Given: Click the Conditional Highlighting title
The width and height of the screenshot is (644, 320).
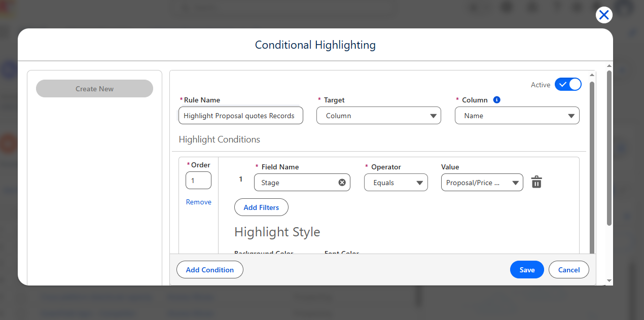Looking at the screenshot, I should tap(315, 45).
